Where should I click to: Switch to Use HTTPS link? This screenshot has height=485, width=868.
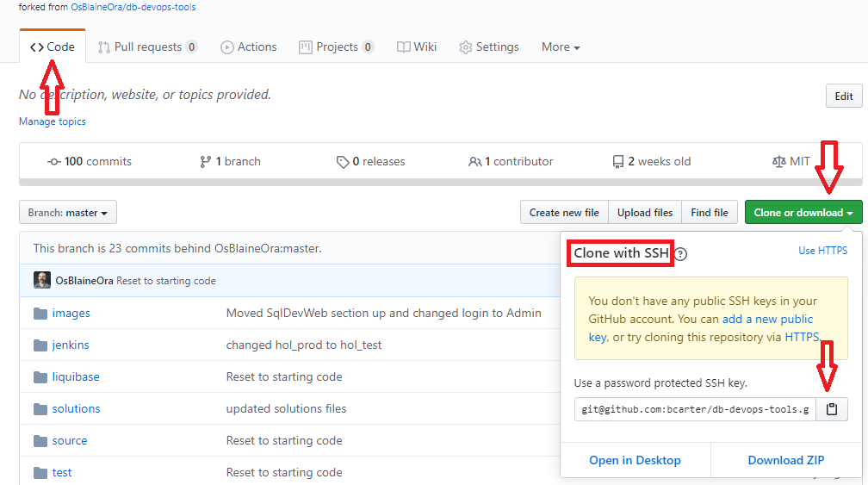[822, 251]
